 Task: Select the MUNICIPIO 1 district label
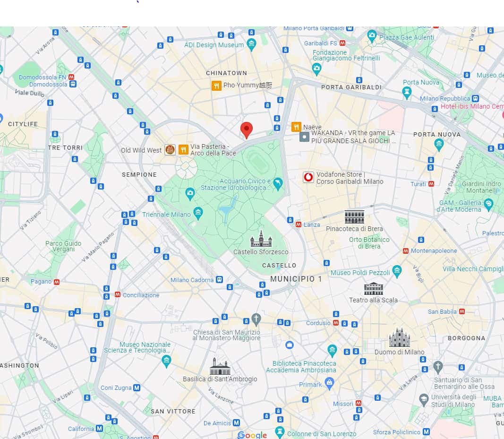click(296, 279)
